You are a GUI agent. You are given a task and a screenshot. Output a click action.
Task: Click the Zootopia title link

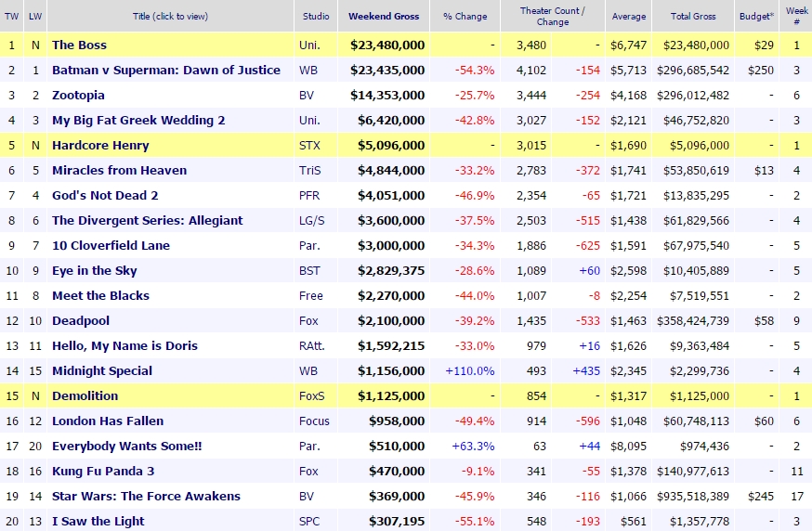78,96
